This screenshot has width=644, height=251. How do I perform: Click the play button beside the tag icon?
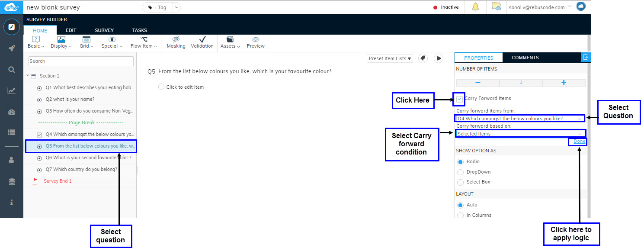coord(439,58)
